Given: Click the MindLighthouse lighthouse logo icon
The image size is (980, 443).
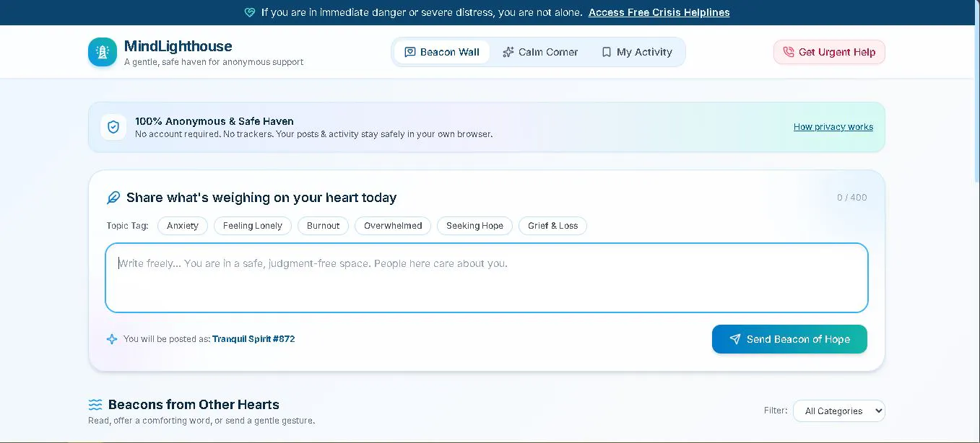Looking at the screenshot, I should (x=103, y=52).
